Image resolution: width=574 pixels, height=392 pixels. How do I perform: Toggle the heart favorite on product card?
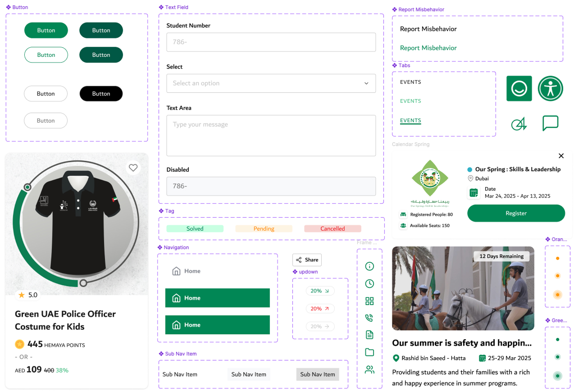coord(133,168)
